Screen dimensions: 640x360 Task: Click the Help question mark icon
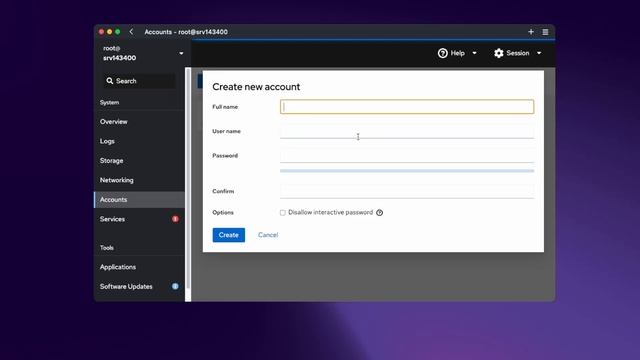pyautogui.click(x=442, y=53)
